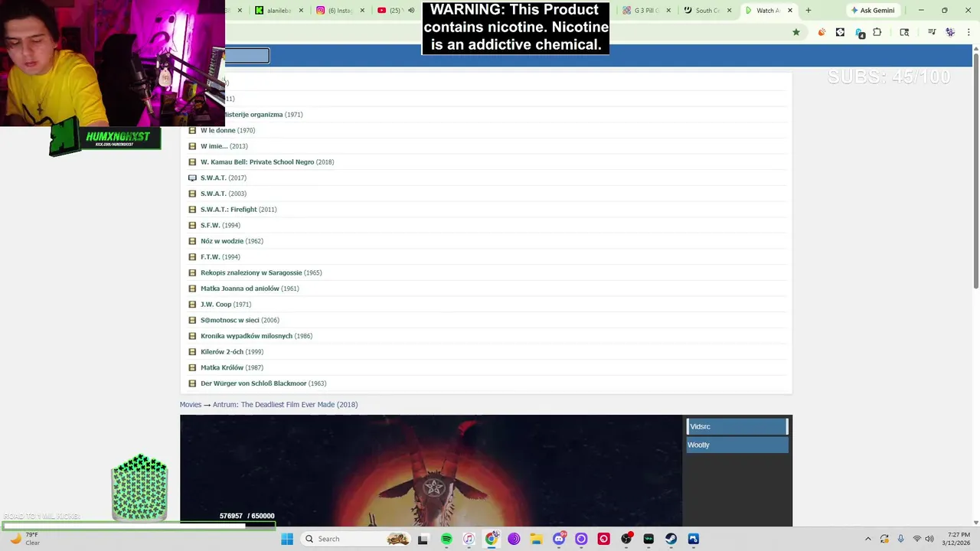Close the alanileba Kick tab
Image resolution: width=980 pixels, height=551 pixels.
click(x=301, y=11)
